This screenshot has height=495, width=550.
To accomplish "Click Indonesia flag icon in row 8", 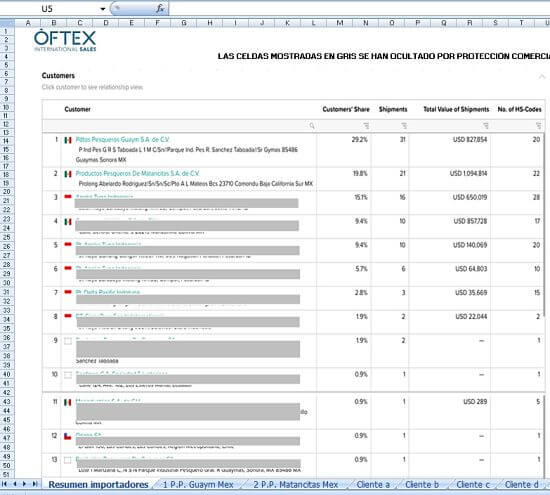I will click(x=68, y=316).
